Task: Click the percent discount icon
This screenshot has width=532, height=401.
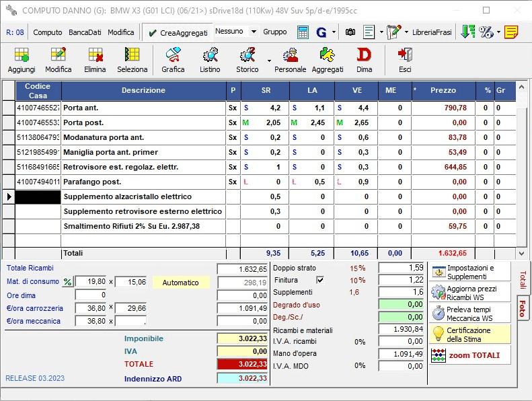Action: point(486,32)
